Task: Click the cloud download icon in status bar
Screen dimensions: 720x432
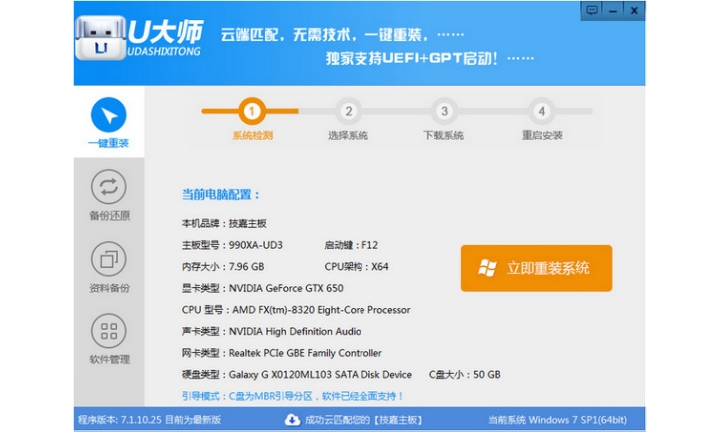Action: [x=292, y=420]
